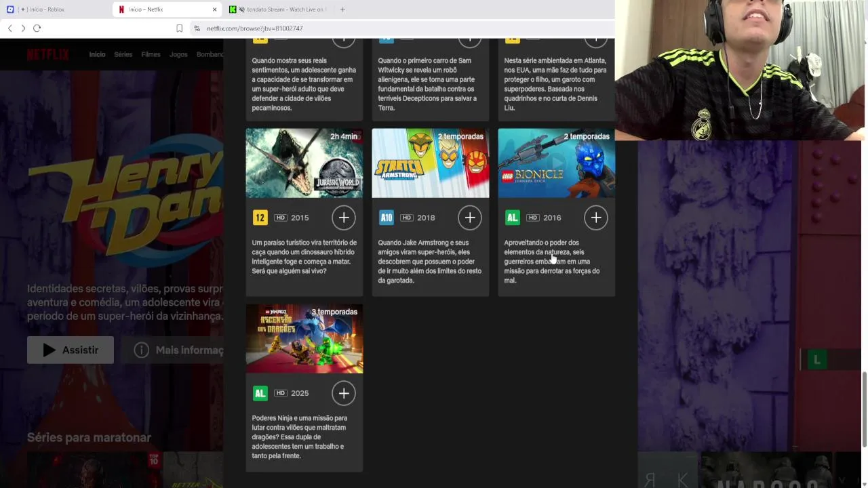
Task: Click the AL rating badge for Ninjago 2025
Action: pos(260,393)
